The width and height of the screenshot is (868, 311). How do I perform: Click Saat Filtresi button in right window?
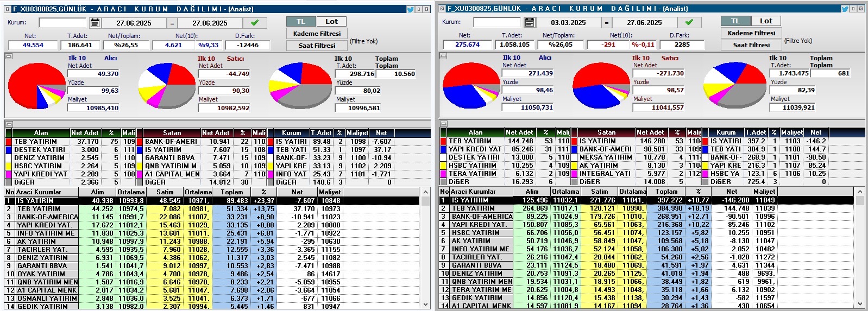coord(751,45)
